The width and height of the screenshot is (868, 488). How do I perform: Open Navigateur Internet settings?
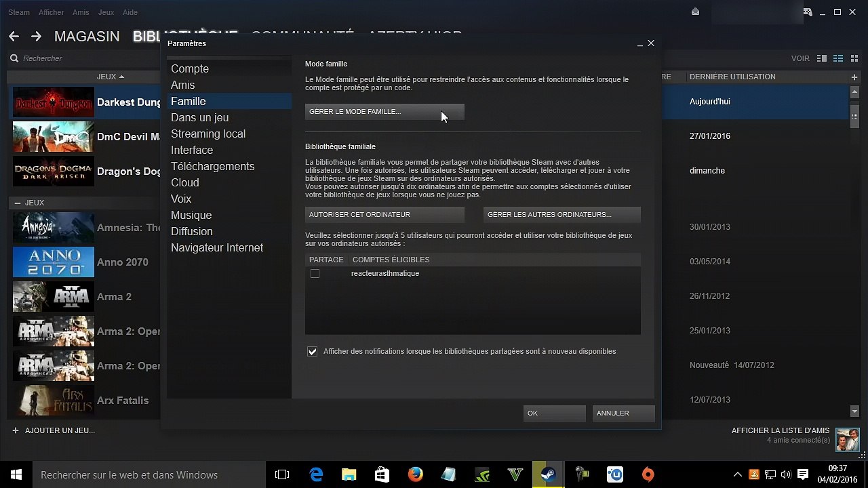point(229,248)
